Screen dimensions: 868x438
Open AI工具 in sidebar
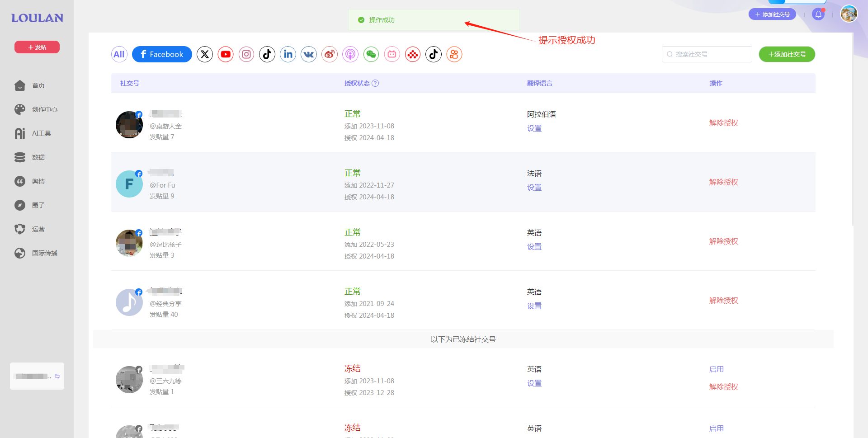(x=33, y=133)
